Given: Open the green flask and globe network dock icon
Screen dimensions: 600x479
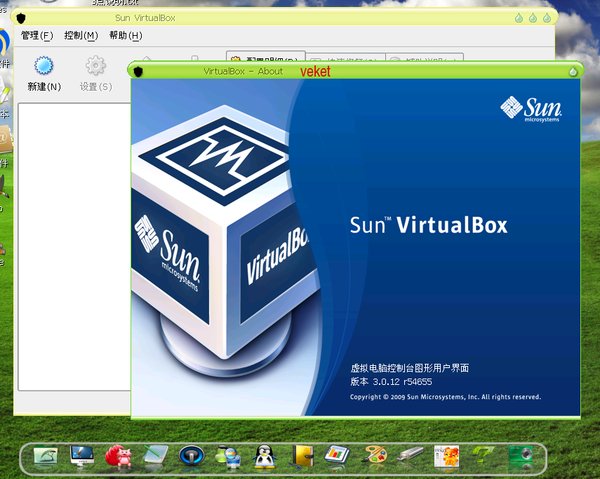Looking at the screenshot, I should [228, 456].
